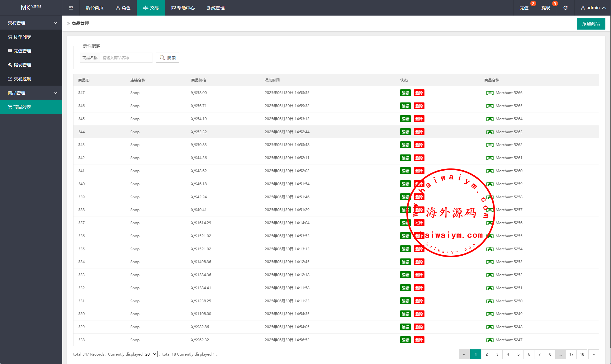Image resolution: width=611 pixels, height=364 pixels.
Task: Open 交易控制 gauge icon item
Action: (x=19, y=79)
